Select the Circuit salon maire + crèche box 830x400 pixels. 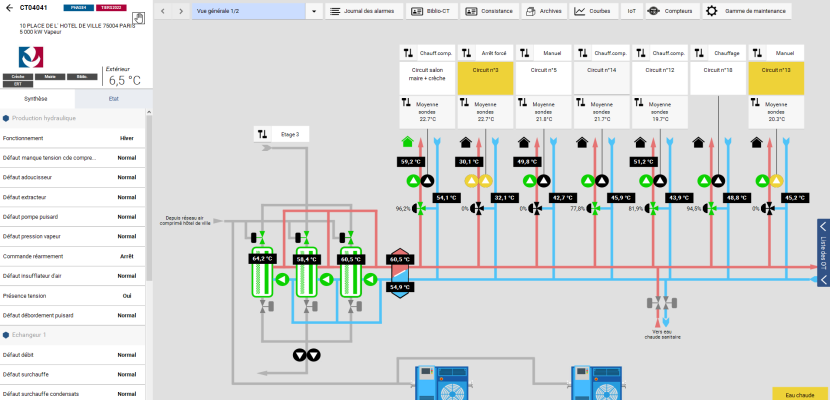point(427,78)
